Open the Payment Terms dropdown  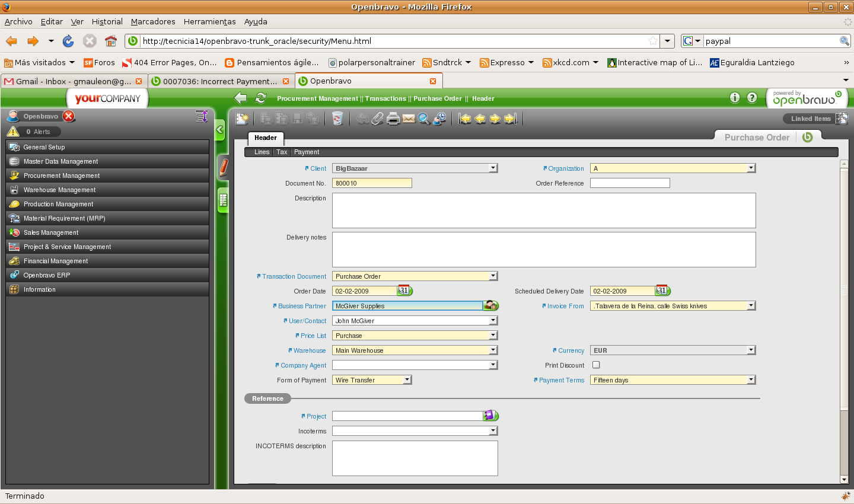tap(751, 380)
